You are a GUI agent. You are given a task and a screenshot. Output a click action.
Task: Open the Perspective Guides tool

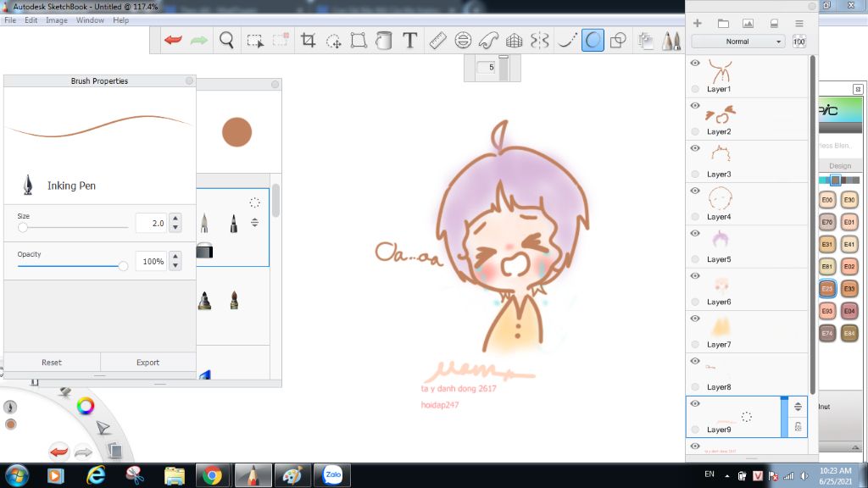pos(515,41)
